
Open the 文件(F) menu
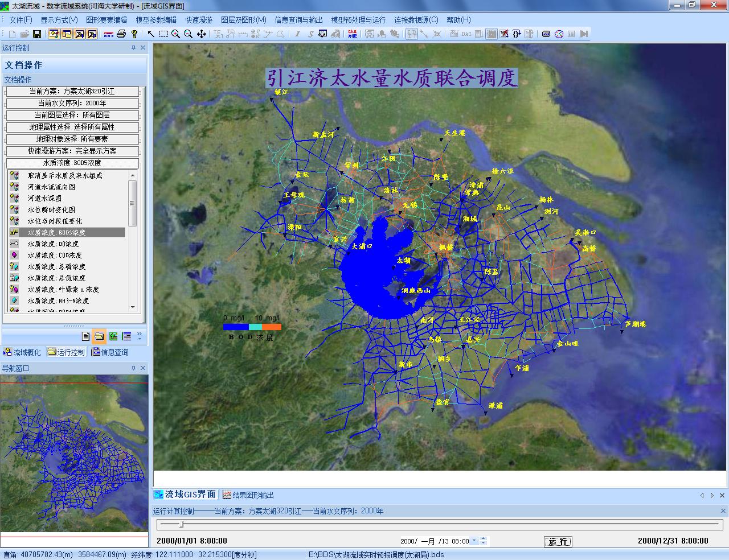(x=21, y=20)
